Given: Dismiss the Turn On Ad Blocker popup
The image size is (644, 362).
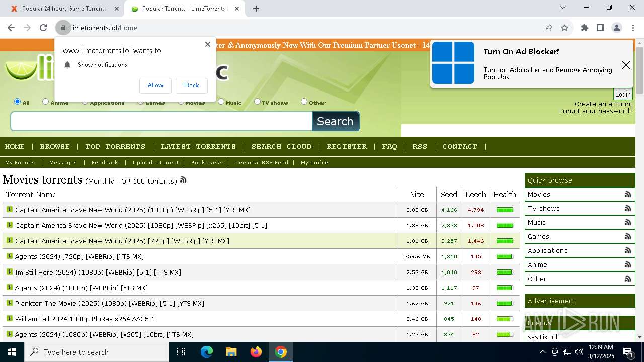Looking at the screenshot, I should coord(626,65).
